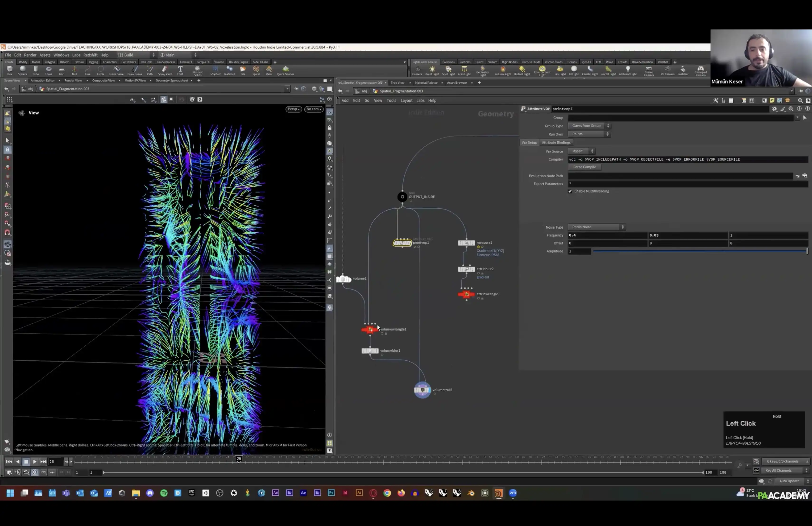The image size is (812, 526).
Task: Open the Group Type dropdown
Action: pyautogui.click(x=589, y=126)
